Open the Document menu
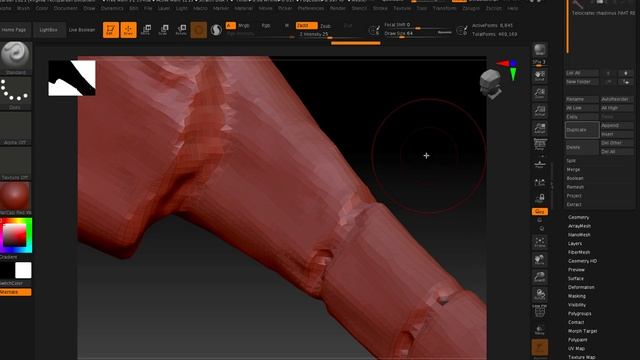Screen dimensions: 640x360 tap(65, 8)
